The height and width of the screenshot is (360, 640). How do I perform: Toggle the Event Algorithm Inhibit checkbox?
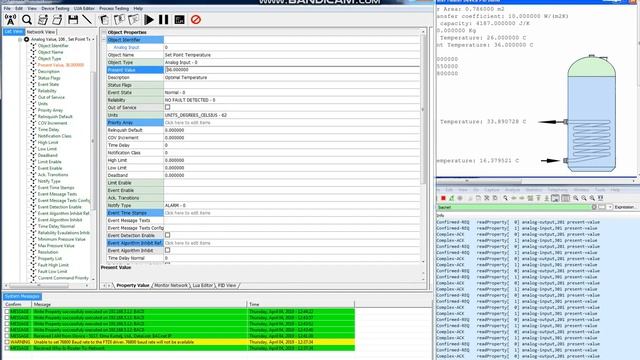167,250
